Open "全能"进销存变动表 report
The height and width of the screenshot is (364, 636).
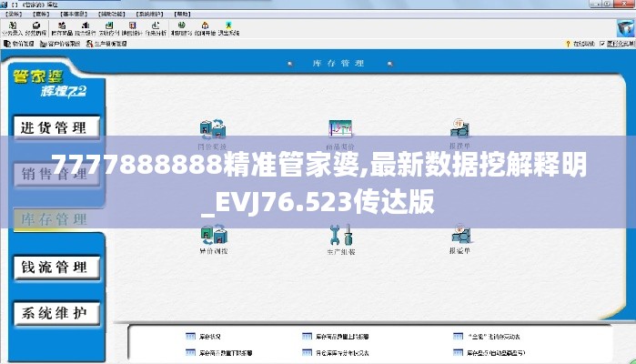click(494, 337)
